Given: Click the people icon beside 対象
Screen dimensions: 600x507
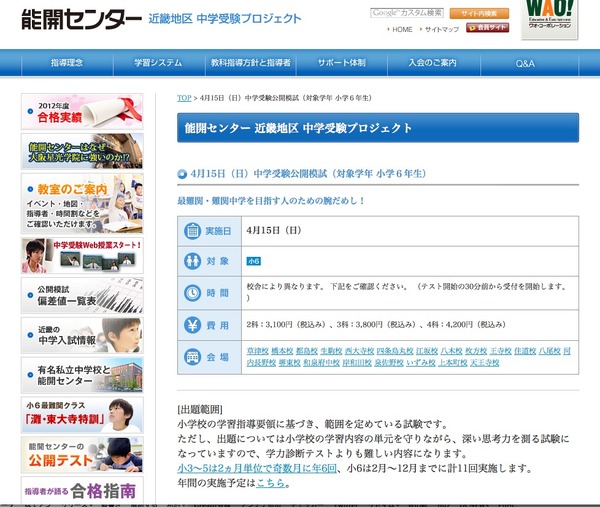Looking at the screenshot, I should pos(193,261).
